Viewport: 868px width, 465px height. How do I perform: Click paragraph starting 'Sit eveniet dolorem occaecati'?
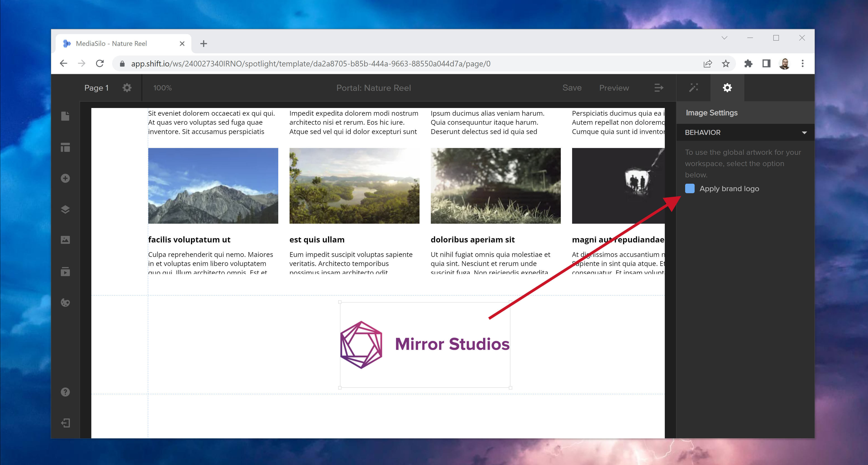pos(212,122)
